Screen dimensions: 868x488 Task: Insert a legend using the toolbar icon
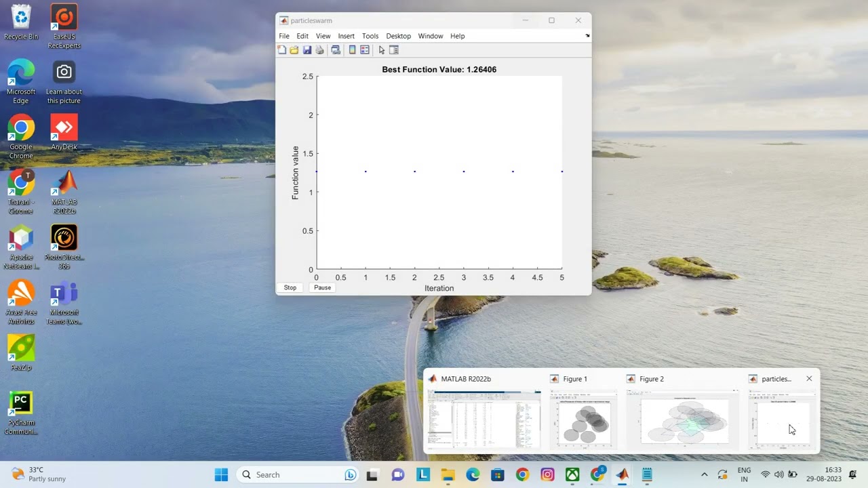pyautogui.click(x=365, y=50)
